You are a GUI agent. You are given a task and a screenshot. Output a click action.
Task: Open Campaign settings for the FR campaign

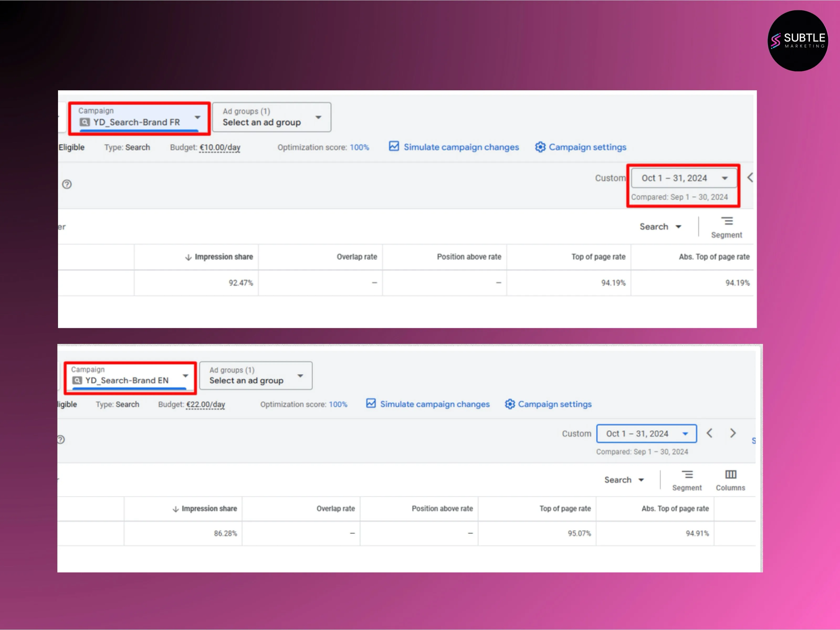587,147
